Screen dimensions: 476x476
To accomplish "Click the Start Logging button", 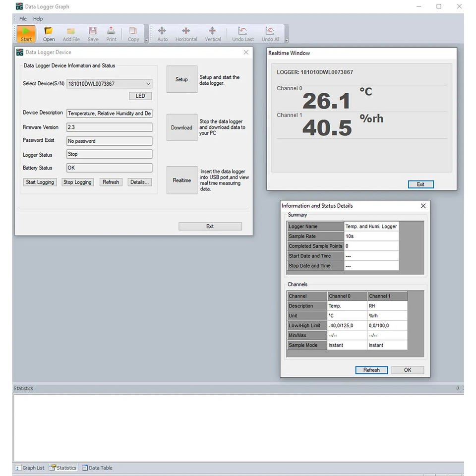I will coord(40,182).
